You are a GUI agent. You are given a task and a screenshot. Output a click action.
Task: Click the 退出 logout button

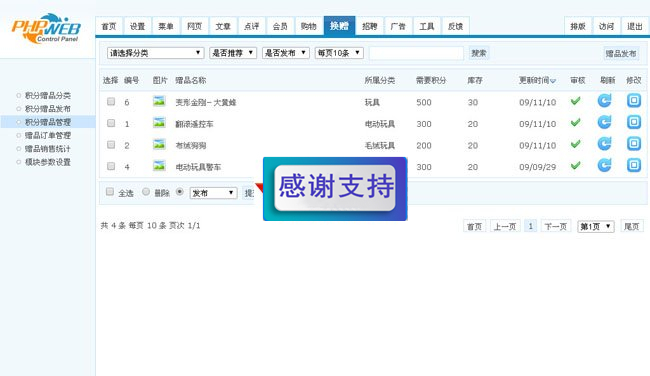[x=635, y=26]
